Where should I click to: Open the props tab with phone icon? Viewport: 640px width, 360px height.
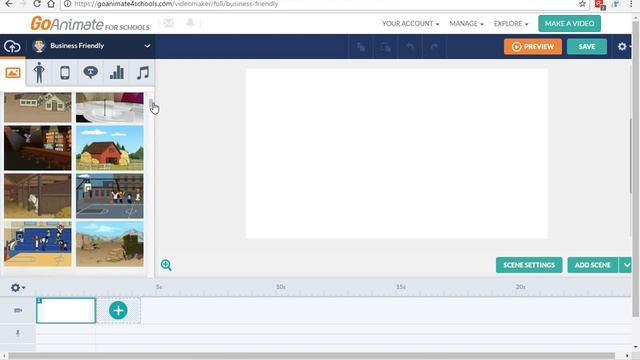(65, 73)
